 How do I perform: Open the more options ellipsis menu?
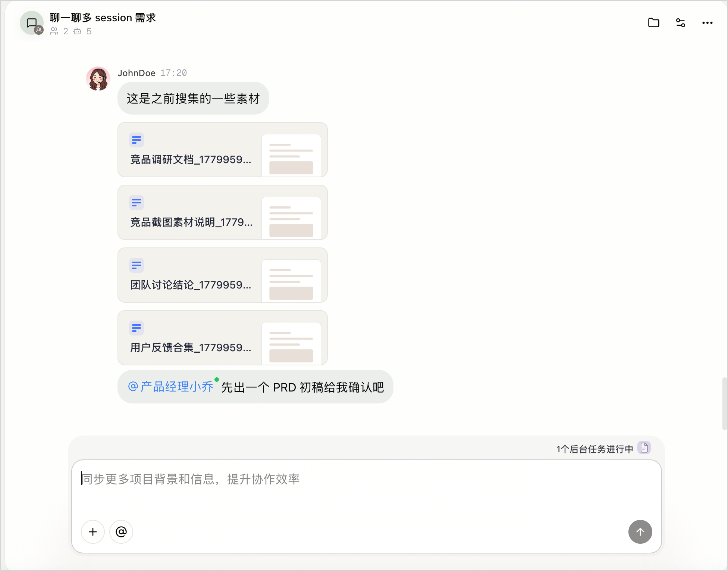click(707, 23)
